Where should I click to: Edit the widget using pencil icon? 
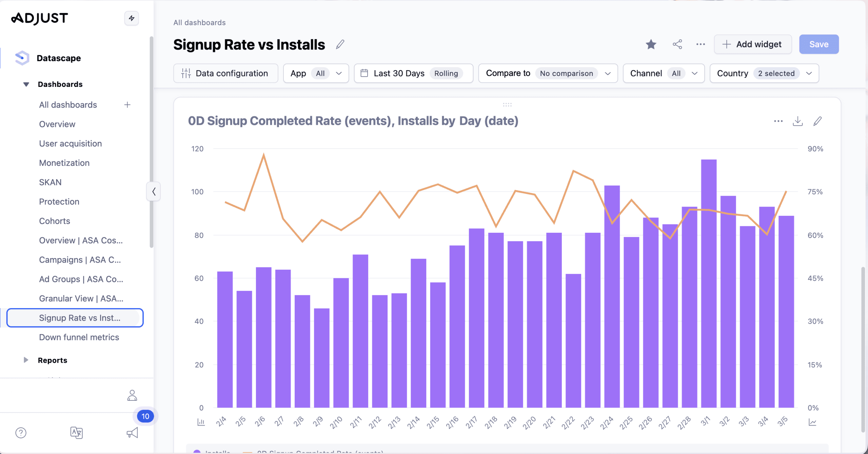tap(817, 121)
